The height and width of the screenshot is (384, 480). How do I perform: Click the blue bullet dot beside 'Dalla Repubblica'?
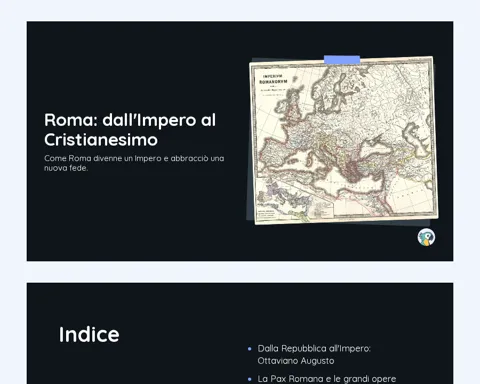pos(250,349)
